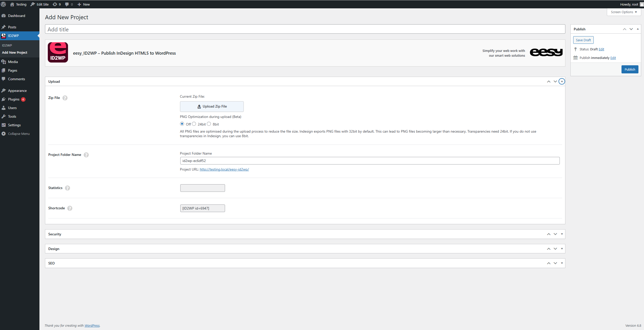Expand the Screen Options dropdown

tap(624, 12)
